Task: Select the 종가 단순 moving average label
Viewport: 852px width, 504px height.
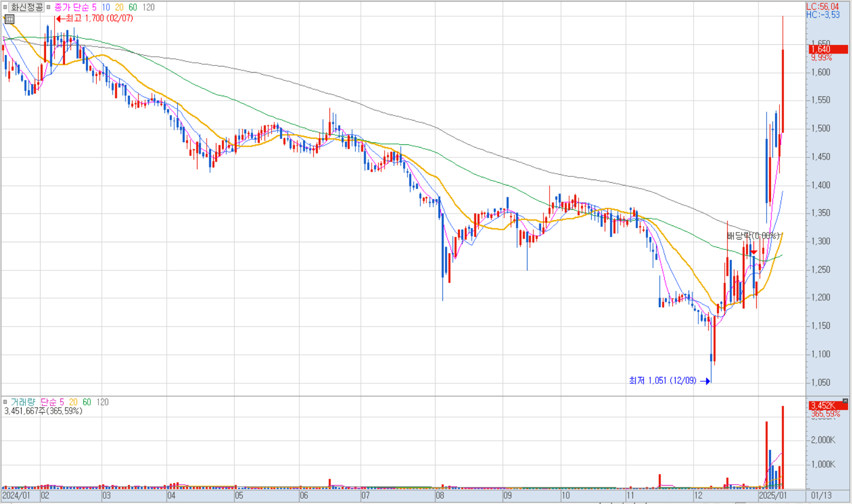Action: point(71,7)
